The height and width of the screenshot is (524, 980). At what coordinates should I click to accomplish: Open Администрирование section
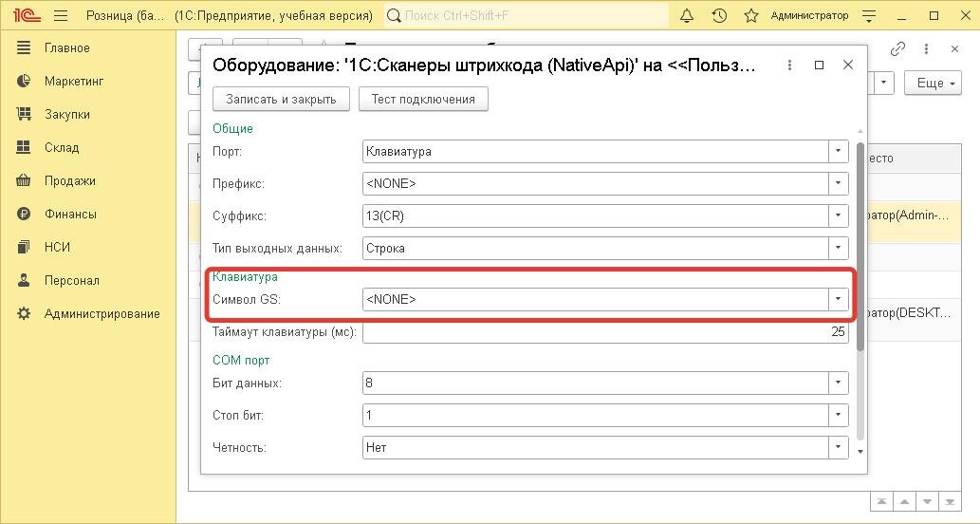tap(102, 314)
